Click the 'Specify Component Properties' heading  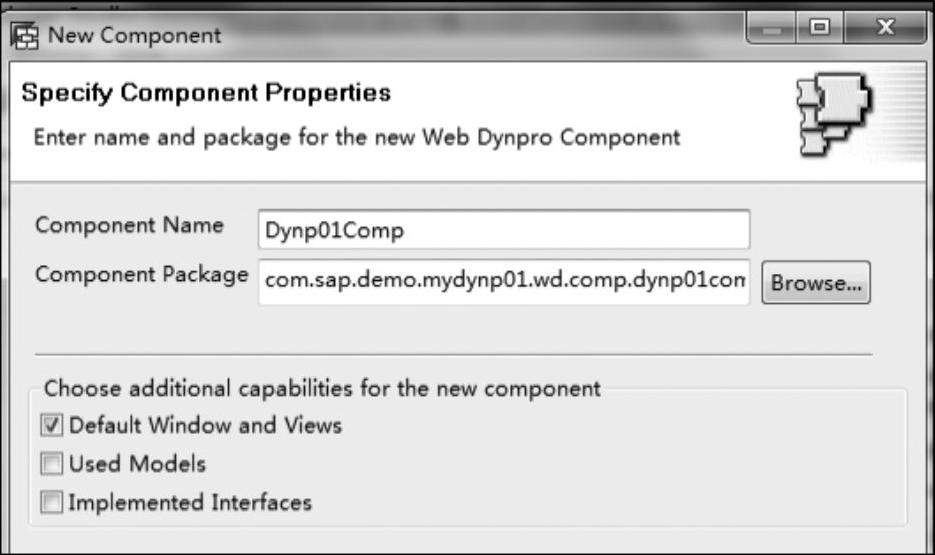206,94
